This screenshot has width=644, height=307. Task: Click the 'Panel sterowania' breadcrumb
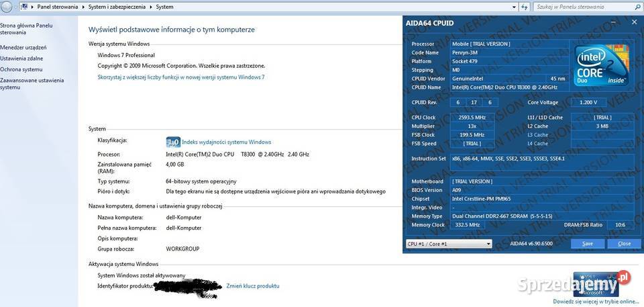click(58, 7)
